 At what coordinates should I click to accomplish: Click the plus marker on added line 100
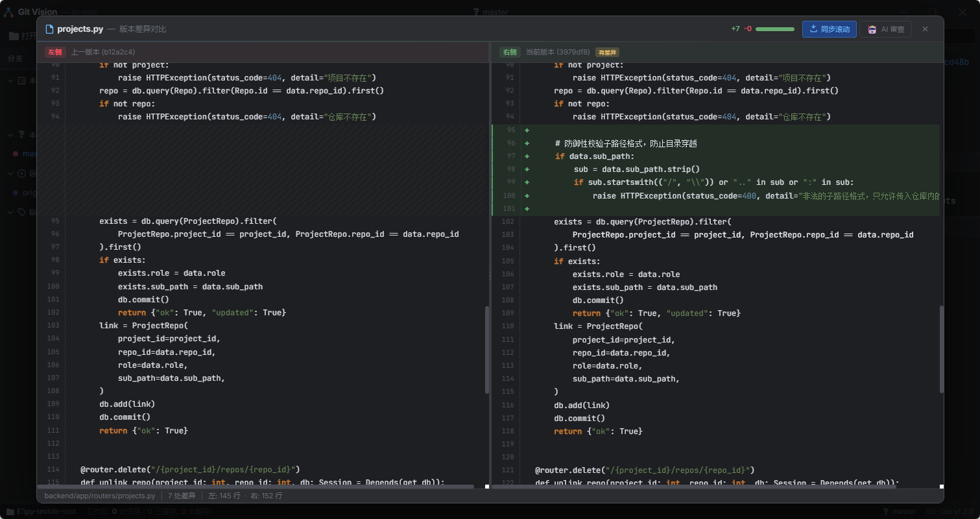(527, 195)
